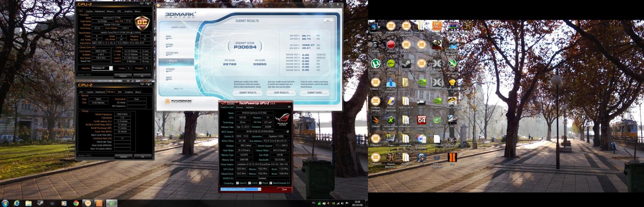This screenshot has height=207, width=644.
Task: Click the bus interface question mark
Action: 289,141
